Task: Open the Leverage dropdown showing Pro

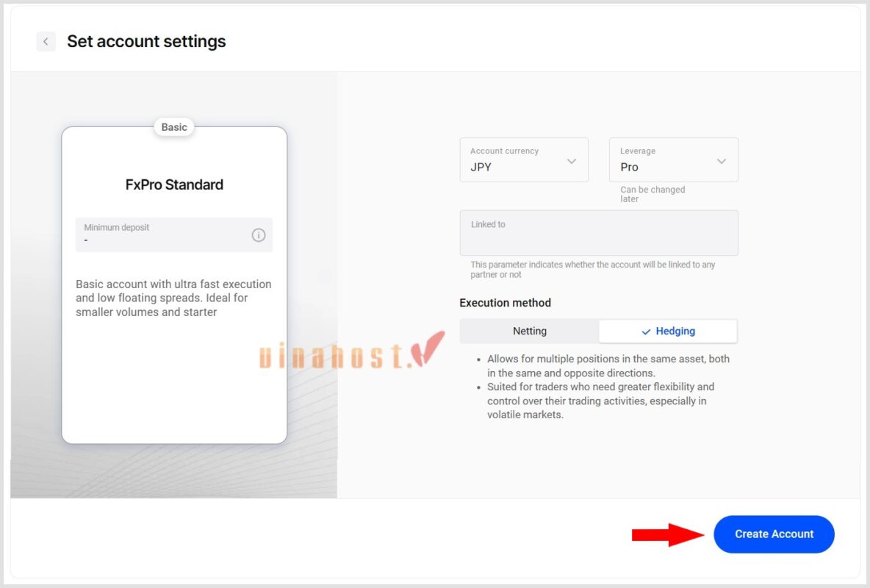Action: click(673, 159)
